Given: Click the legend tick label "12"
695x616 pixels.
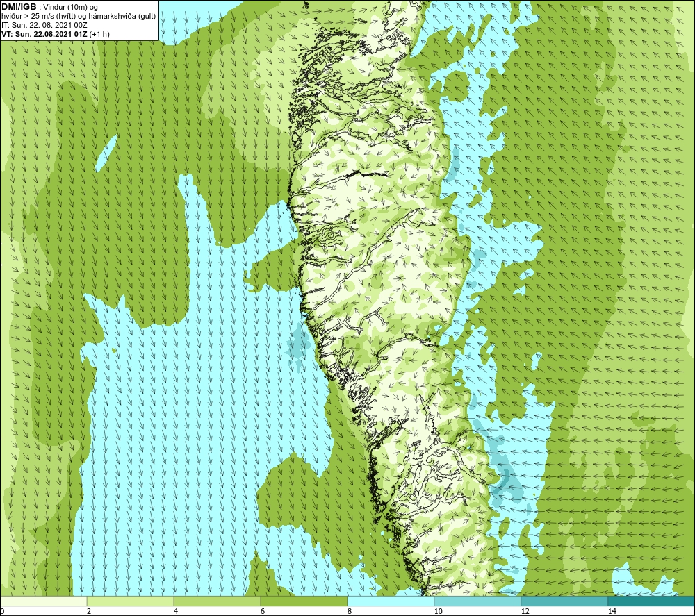Looking at the screenshot, I should (525, 611).
